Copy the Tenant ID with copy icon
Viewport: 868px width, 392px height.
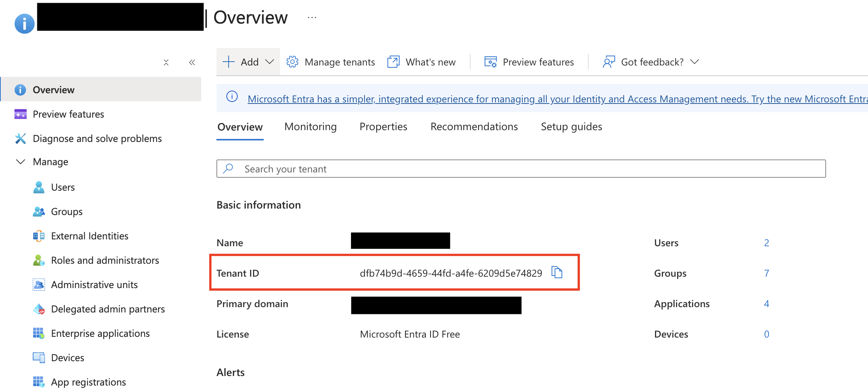(557, 272)
